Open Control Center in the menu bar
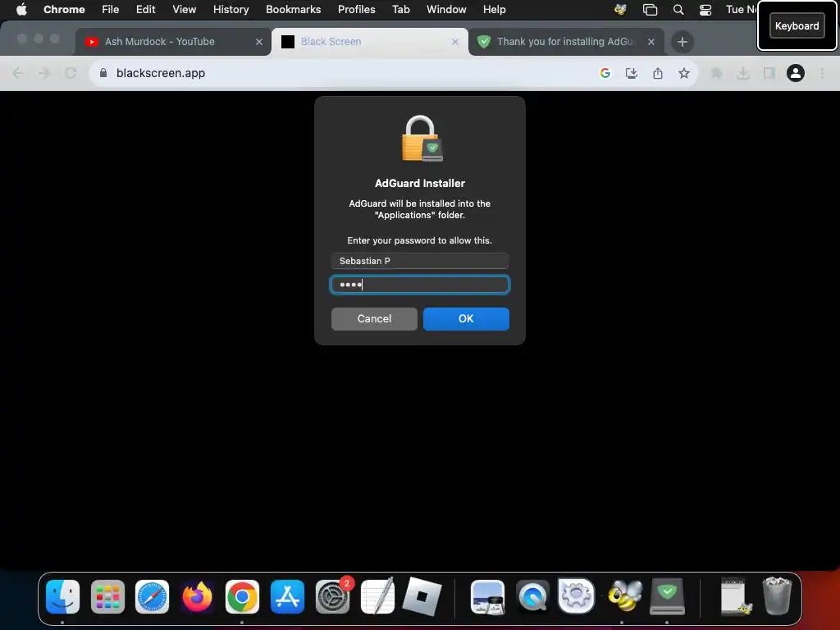 click(705, 9)
